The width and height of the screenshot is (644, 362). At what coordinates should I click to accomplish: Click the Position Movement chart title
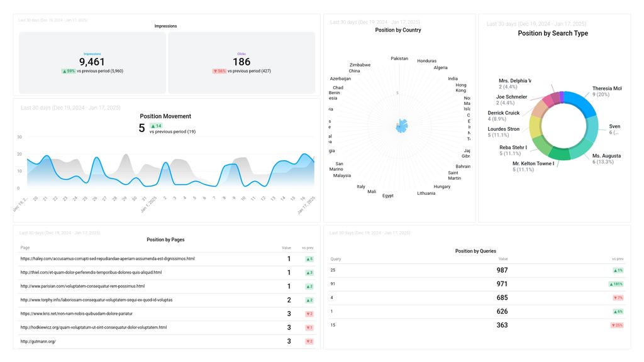[165, 116]
